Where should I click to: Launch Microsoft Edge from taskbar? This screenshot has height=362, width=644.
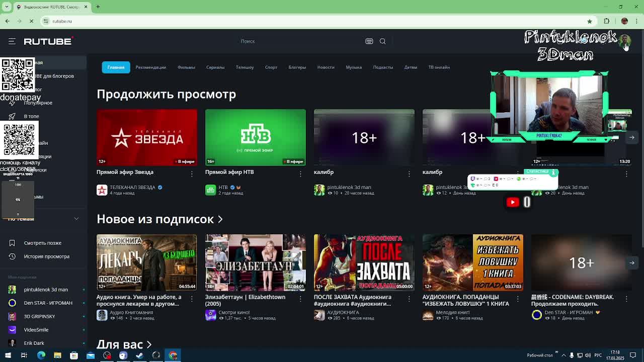(41, 355)
